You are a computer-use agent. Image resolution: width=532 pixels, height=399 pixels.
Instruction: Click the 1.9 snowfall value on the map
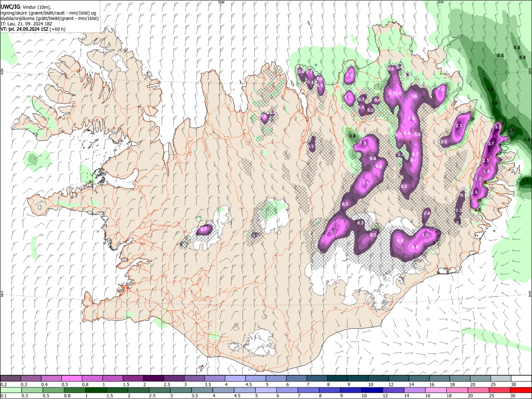[x=363, y=143]
